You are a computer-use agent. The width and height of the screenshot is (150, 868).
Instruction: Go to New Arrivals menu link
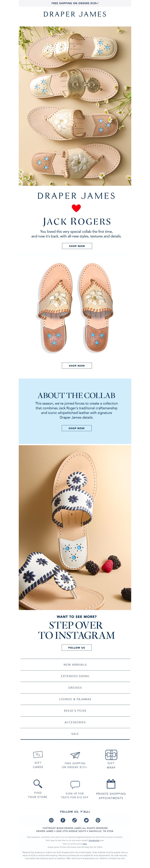(75, 664)
